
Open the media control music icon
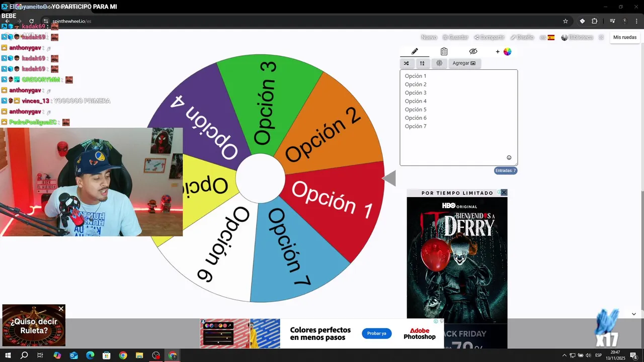tap(612, 21)
